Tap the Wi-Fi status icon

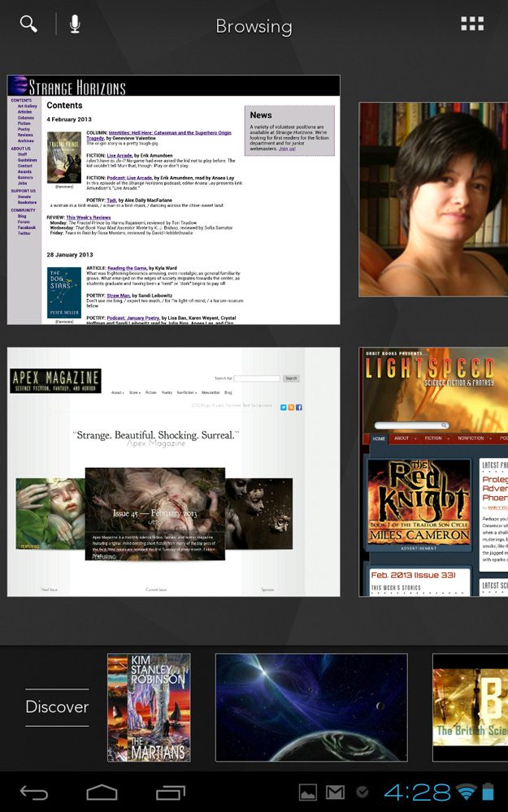[x=466, y=792]
